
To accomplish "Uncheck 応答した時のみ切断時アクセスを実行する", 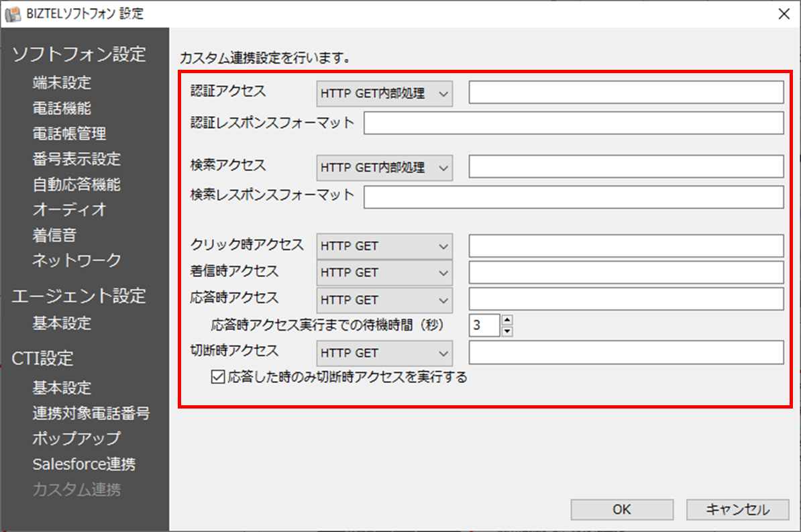I will tap(216, 378).
